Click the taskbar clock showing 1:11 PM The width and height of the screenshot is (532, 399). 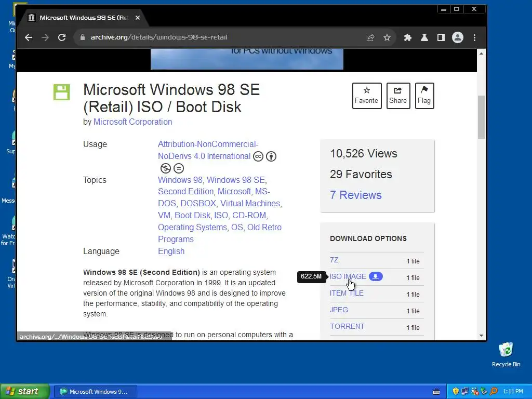513,392
